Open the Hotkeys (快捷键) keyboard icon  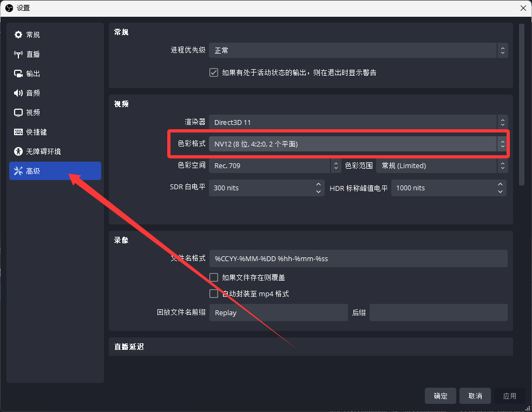(x=18, y=132)
